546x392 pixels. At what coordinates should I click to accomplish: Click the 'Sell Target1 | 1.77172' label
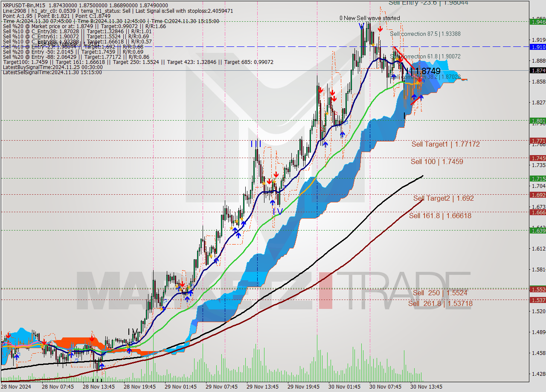(445, 144)
